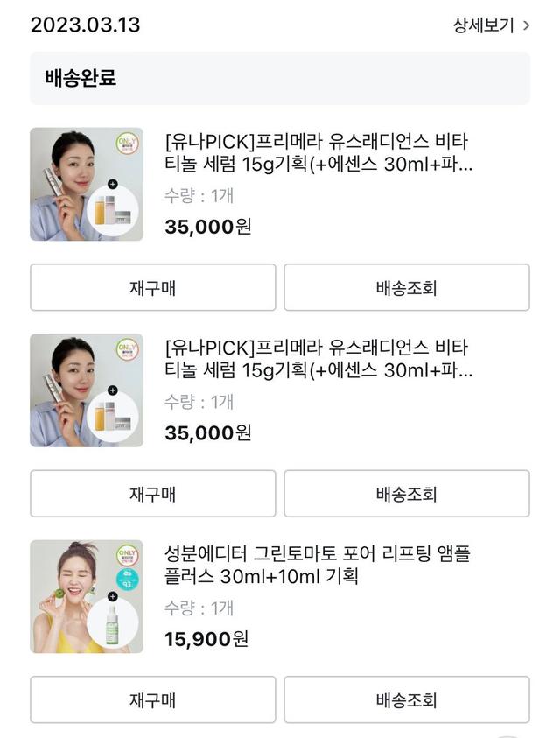Tap 수량 : 1개 under 그린토마토 ampoule

pos(199,608)
